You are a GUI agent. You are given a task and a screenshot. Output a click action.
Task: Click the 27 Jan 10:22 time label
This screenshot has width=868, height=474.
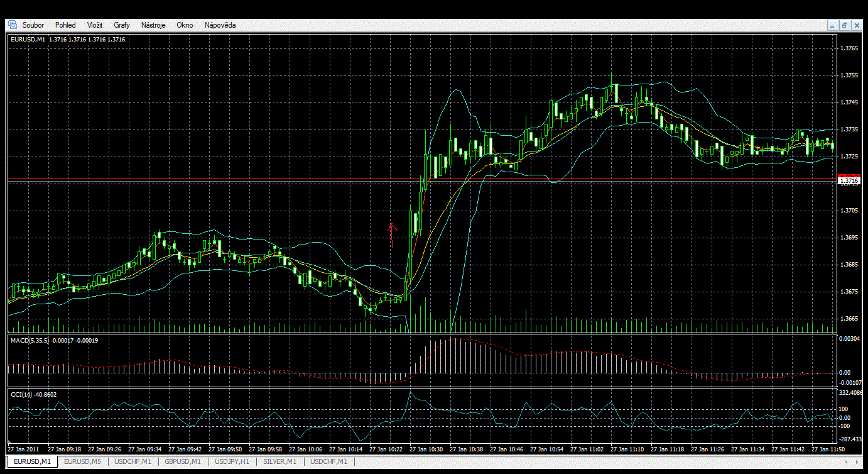tap(386, 449)
